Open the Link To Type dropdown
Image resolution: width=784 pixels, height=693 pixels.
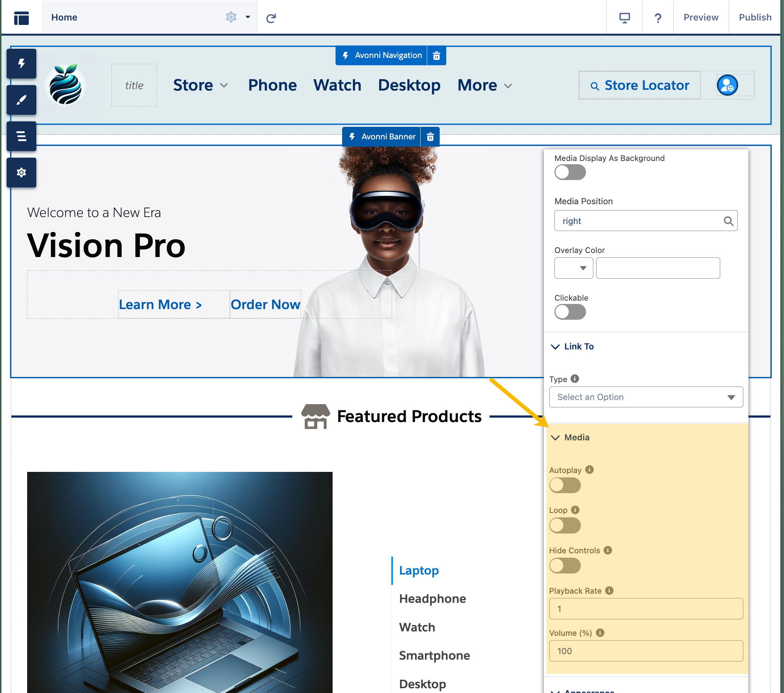645,397
